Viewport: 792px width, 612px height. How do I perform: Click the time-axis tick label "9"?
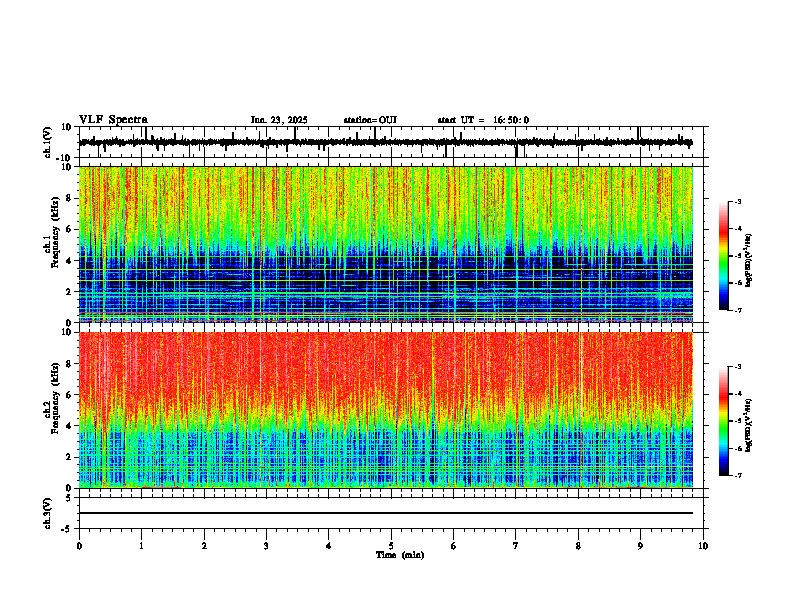tap(640, 546)
